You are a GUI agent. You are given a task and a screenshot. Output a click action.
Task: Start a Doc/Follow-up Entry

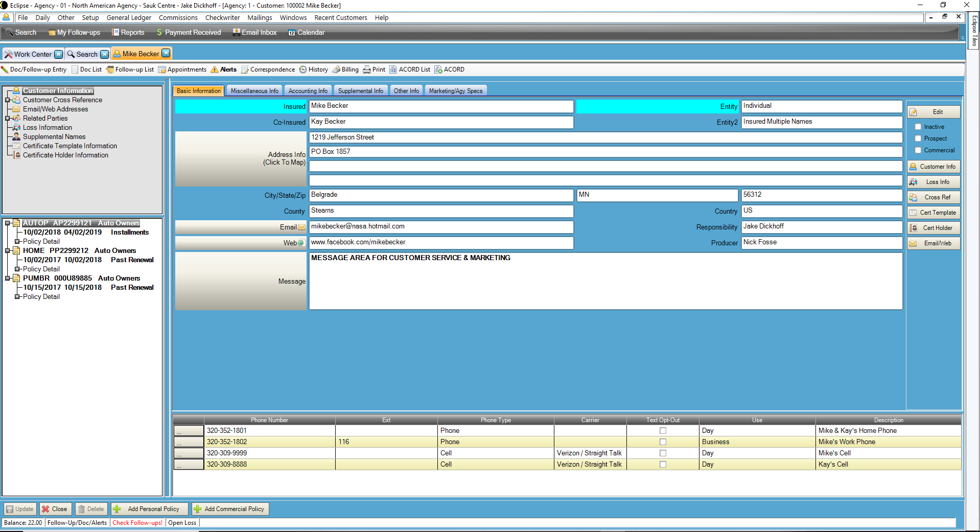click(x=34, y=70)
